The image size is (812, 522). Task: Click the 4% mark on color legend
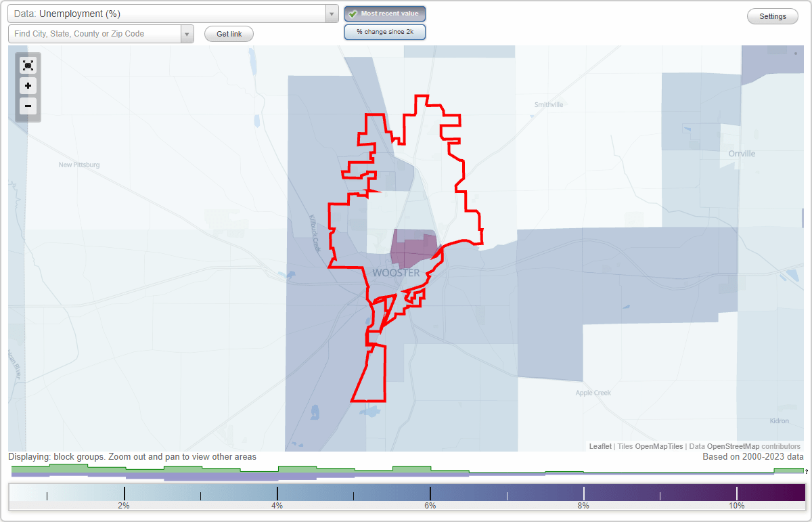tap(277, 506)
